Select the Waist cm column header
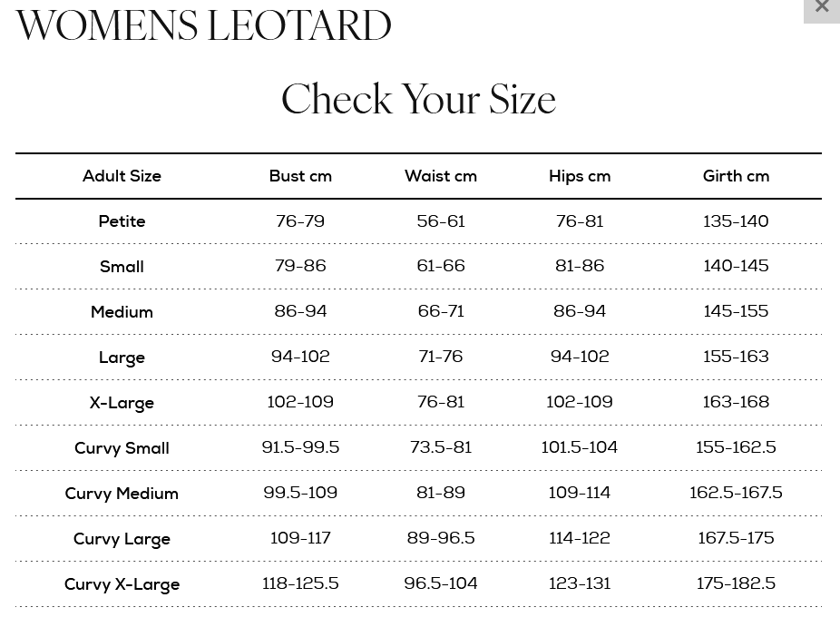Screen dimensions: 840x627 (441, 176)
